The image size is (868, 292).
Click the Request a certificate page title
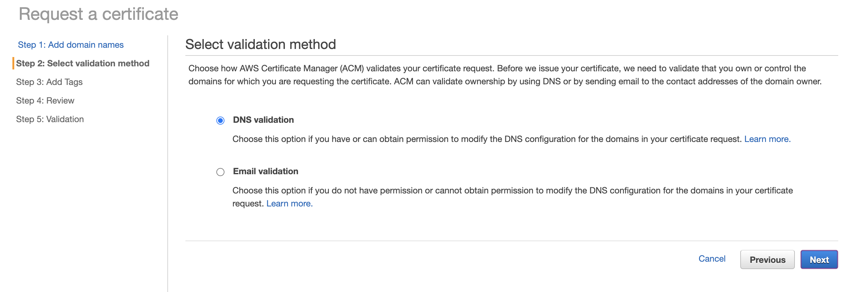[98, 14]
